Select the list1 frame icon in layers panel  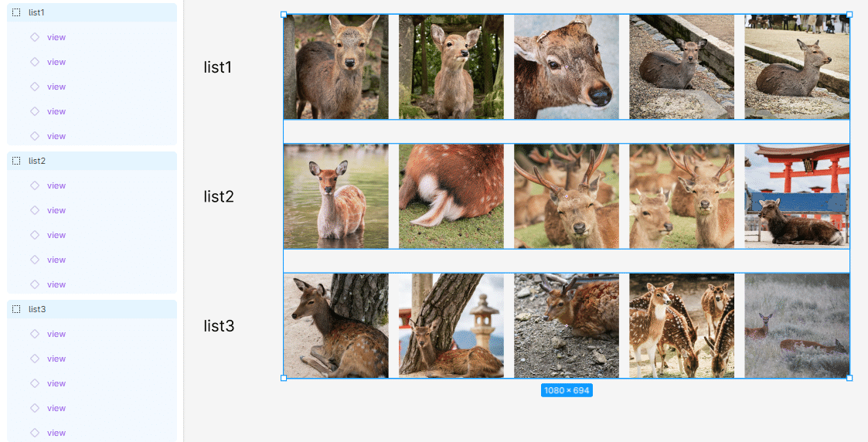click(x=16, y=12)
